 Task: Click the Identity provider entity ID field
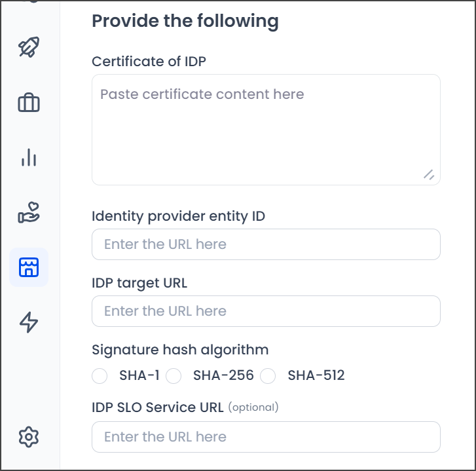tap(266, 244)
